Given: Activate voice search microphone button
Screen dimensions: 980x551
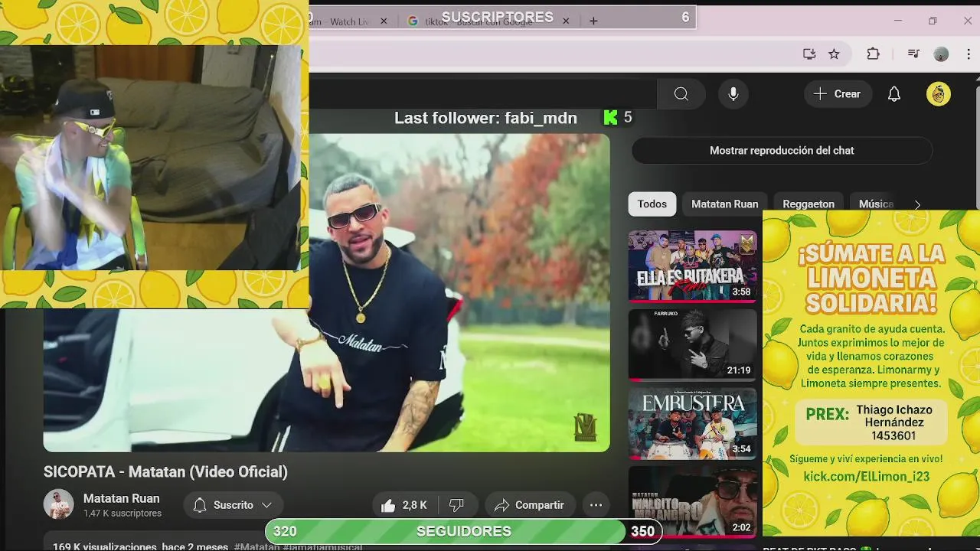Looking at the screenshot, I should (x=733, y=94).
